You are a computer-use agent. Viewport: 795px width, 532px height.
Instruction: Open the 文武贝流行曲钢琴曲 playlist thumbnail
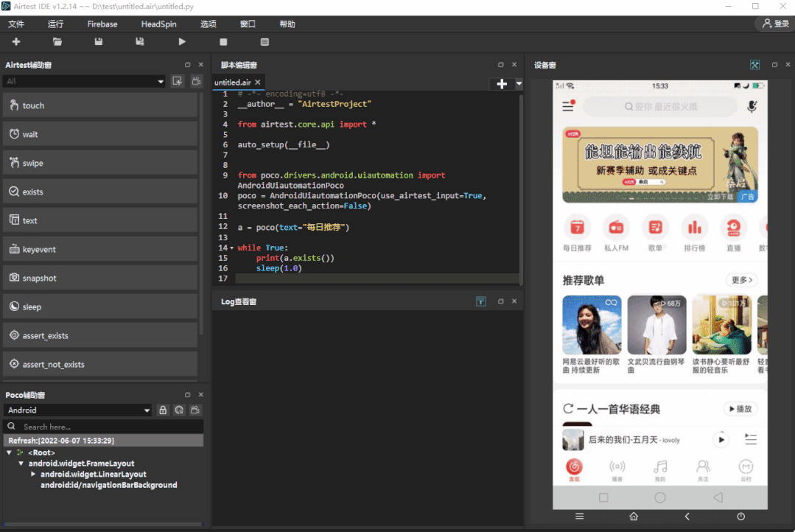pos(656,325)
